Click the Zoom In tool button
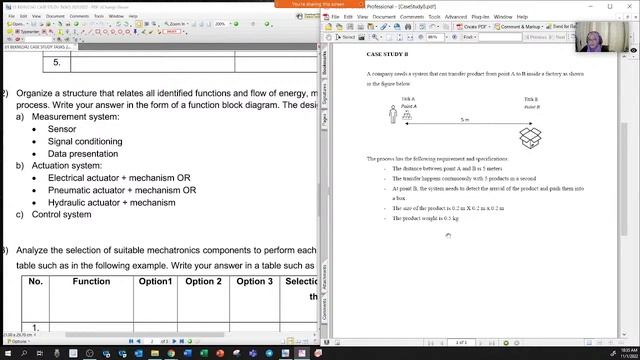The image size is (640, 360). point(175,24)
